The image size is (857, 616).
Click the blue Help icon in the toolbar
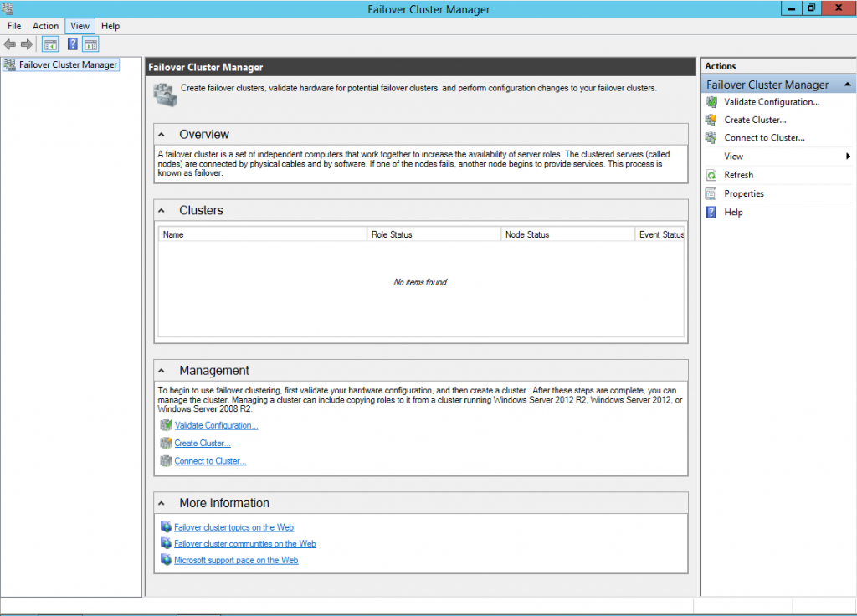click(x=73, y=44)
